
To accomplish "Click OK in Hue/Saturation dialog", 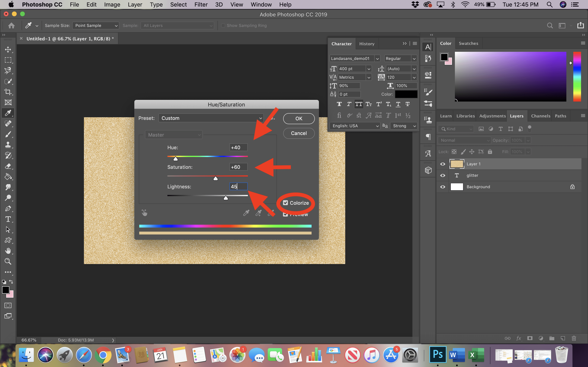I will pyautogui.click(x=299, y=118).
